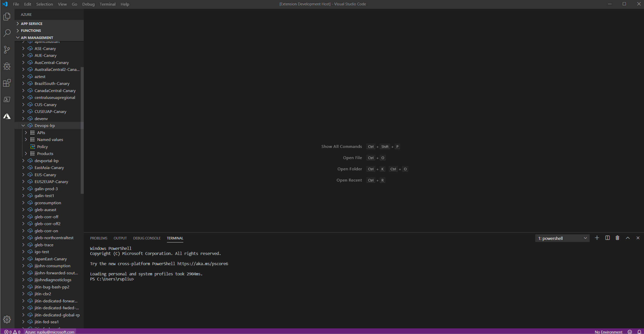This screenshot has width=644, height=334.
Task: Switch to the OUTPUT panel tab
Action: tap(120, 238)
